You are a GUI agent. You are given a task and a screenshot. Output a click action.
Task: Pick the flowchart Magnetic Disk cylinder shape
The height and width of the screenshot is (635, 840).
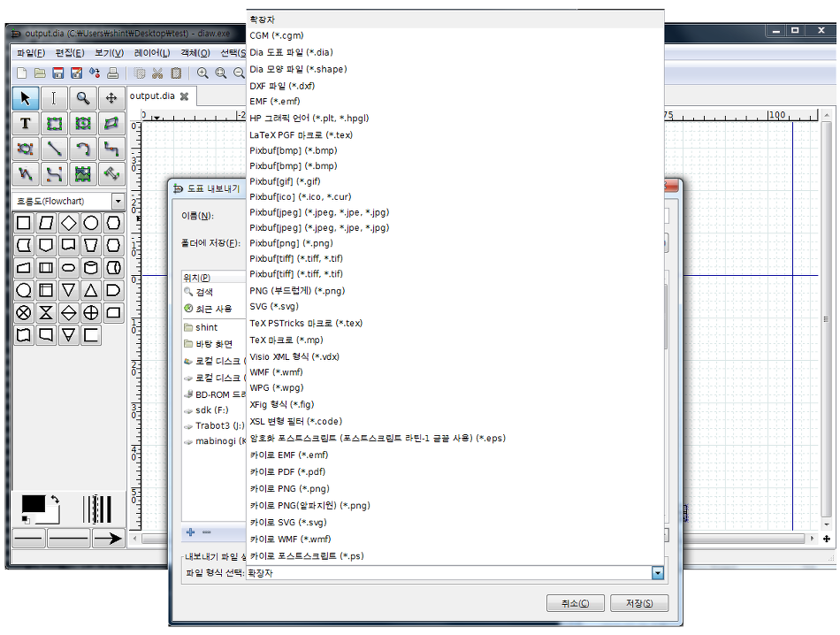coord(91,268)
